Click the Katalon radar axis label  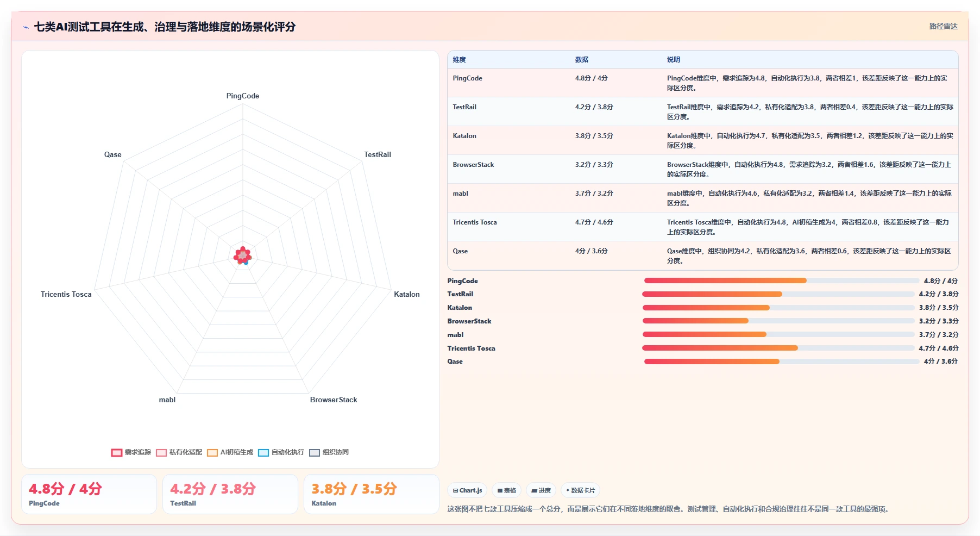(407, 294)
